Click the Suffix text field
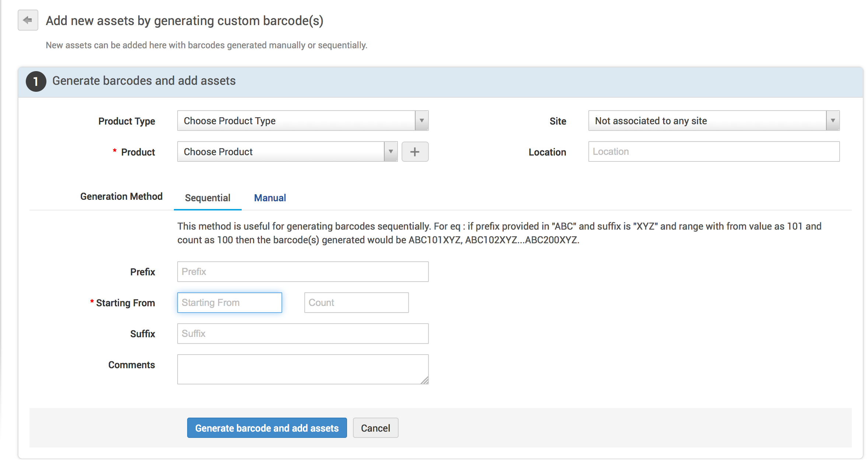Viewport: 868px width, 460px height. coord(302,334)
